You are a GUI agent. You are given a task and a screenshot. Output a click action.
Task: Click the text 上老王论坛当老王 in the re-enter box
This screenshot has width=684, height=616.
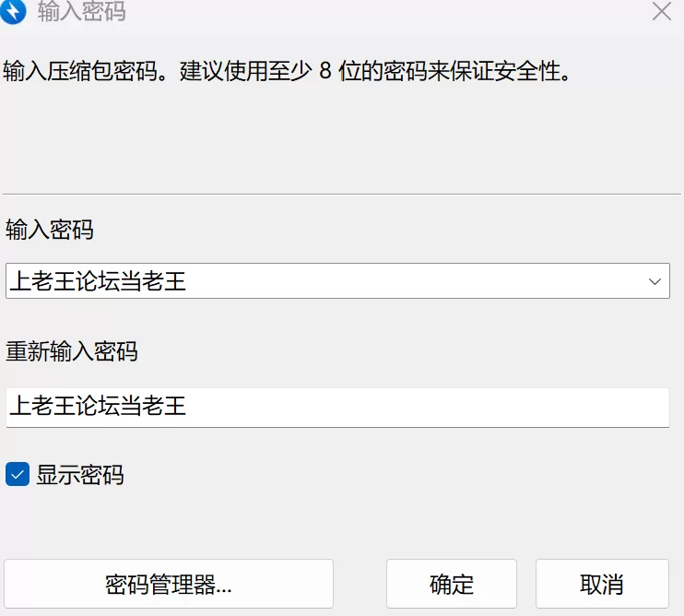tap(99, 407)
